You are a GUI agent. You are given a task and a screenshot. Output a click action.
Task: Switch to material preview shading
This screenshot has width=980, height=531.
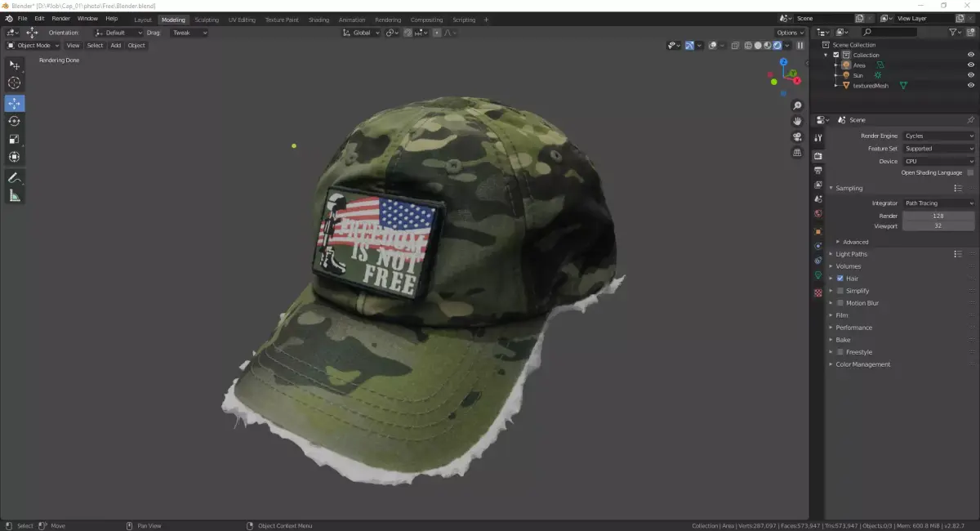click(767, 46)
